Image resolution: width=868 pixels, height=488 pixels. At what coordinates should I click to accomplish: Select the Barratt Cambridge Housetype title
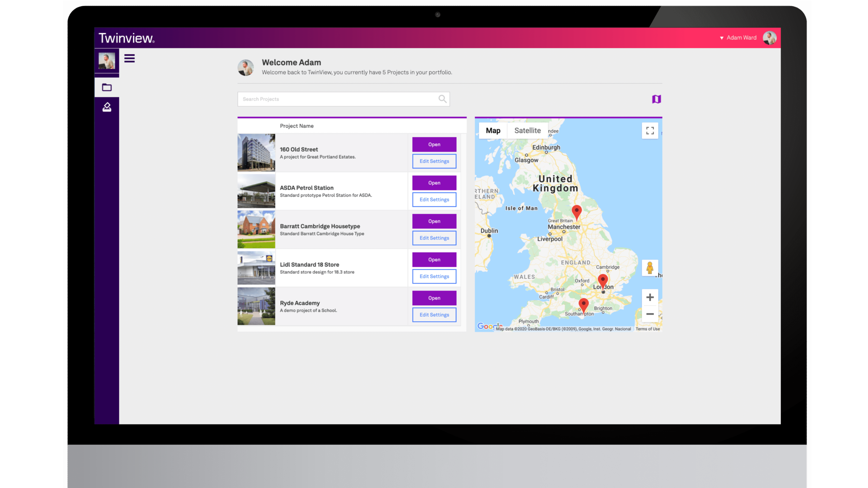pos(320,226)
